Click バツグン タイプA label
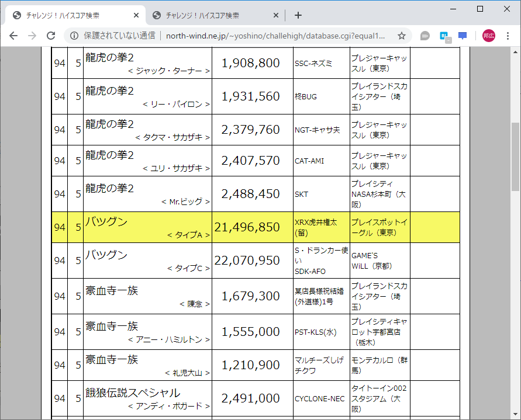The image size is (521, 420). pos(188,235)
